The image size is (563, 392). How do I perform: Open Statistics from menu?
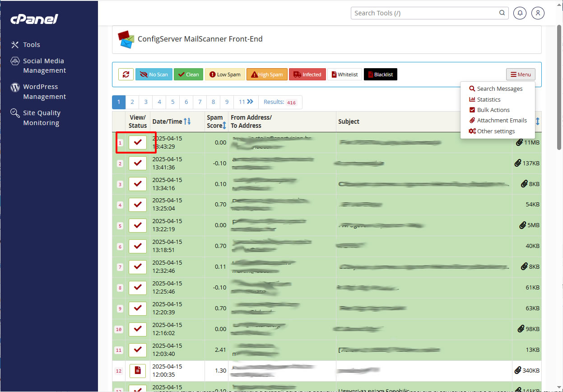pyautogui.click(x=485, y=99)
